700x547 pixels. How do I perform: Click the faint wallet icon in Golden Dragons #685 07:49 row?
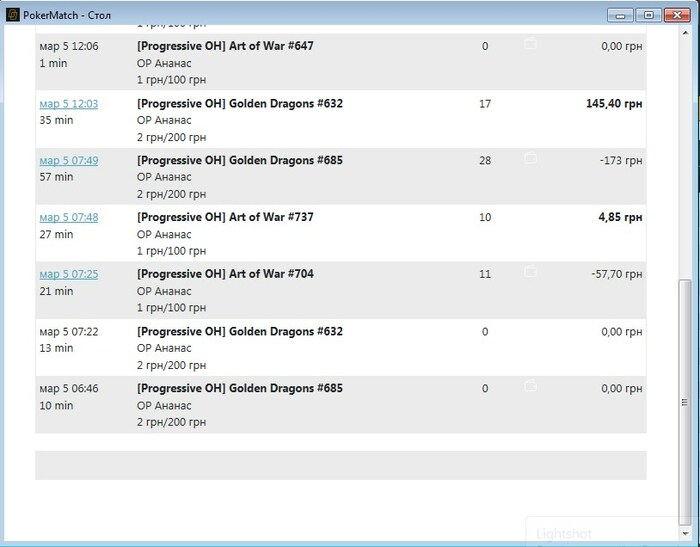click(x=530, y=158)
